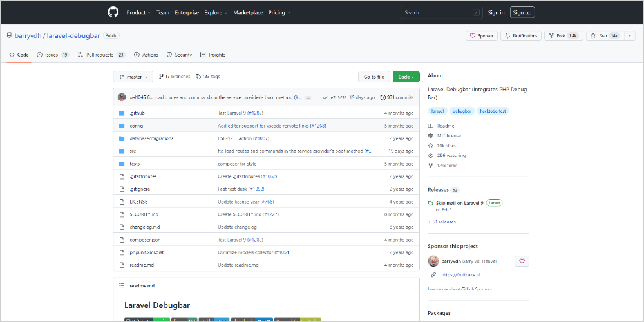Click the link icon beside fruitcake.nl
This screenshot has height=322, width=644.
433,275
